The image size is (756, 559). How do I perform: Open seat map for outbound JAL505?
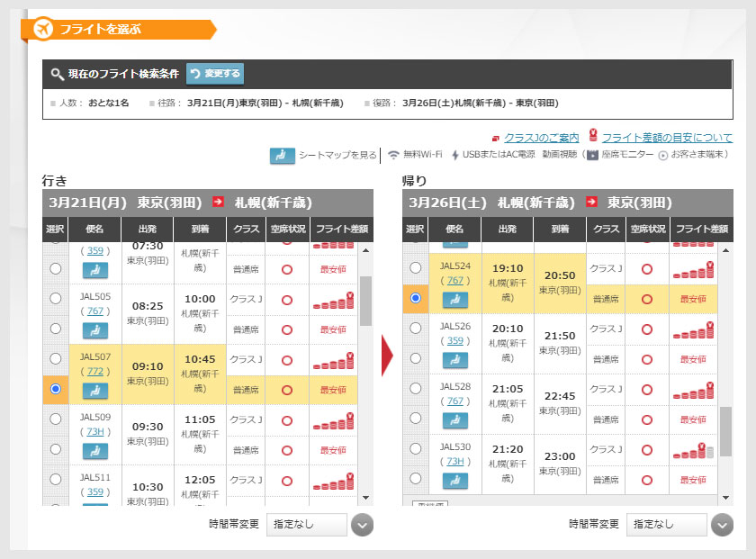[x=95, y=331]
